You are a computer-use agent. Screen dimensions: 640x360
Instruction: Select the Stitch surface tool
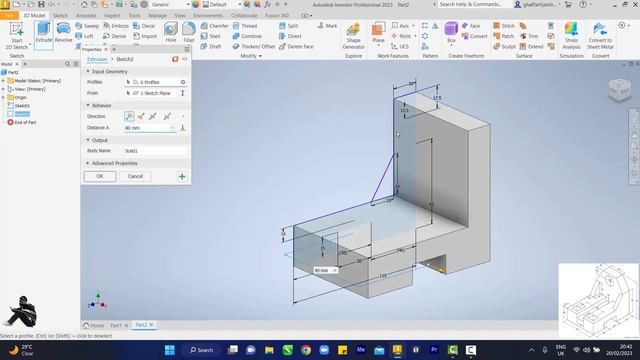pyautogui.click(x=504, y=26)
